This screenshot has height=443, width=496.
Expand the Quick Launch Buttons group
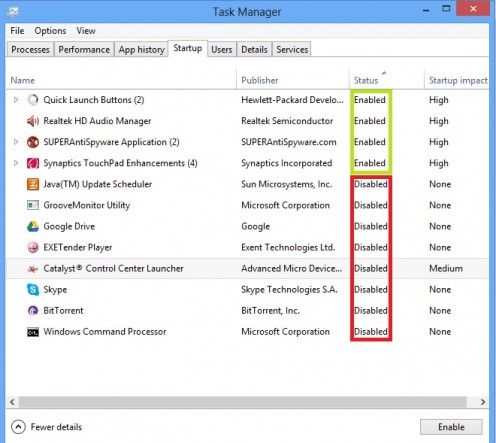click(x=16, y=100)
